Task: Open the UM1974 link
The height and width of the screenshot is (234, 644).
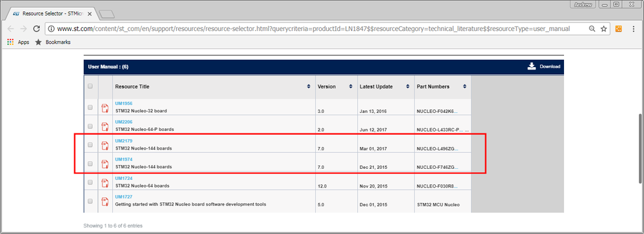Action: (x=124, y=159)
